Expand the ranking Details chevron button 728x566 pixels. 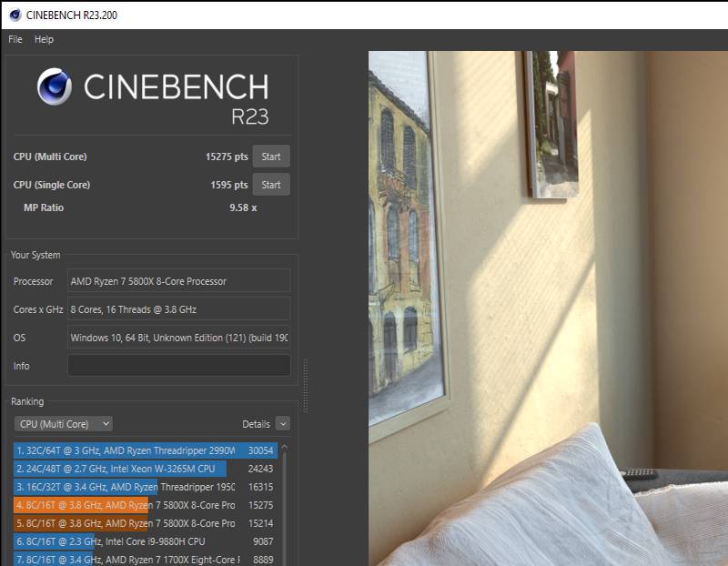point(282,424)
